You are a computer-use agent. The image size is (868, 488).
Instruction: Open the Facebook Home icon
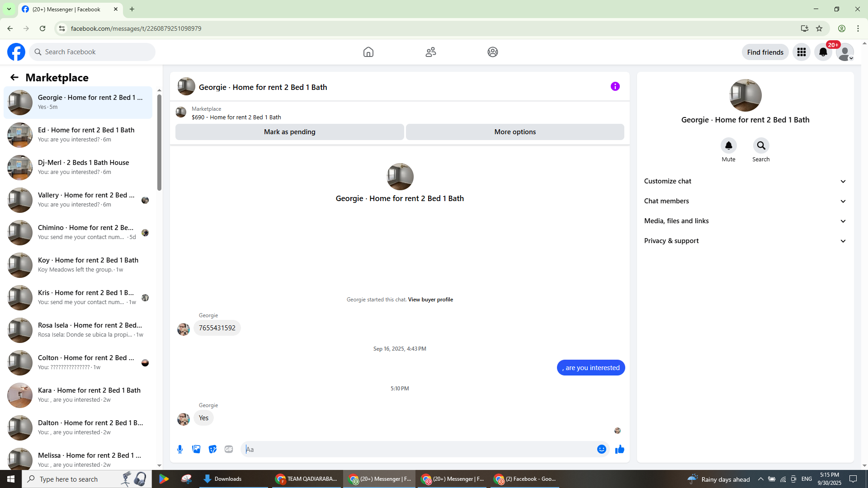[368, 52]
